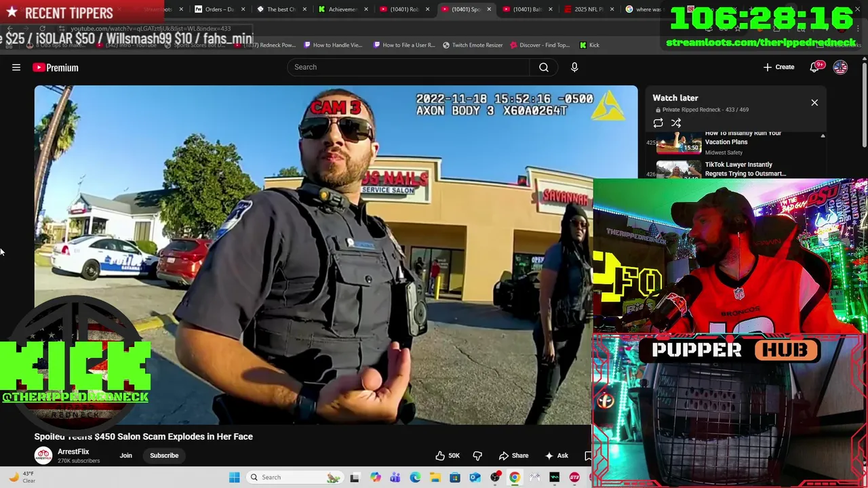The height and width of the screenshot is (488, 868).
Task: Open 'How to Handle Vie...' Twitch bookmark
Action: point(333,45)
